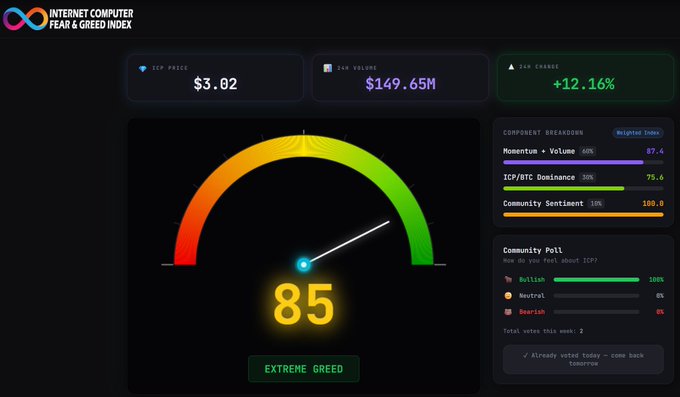Click the 75.6 dominance score

[655, 177]
